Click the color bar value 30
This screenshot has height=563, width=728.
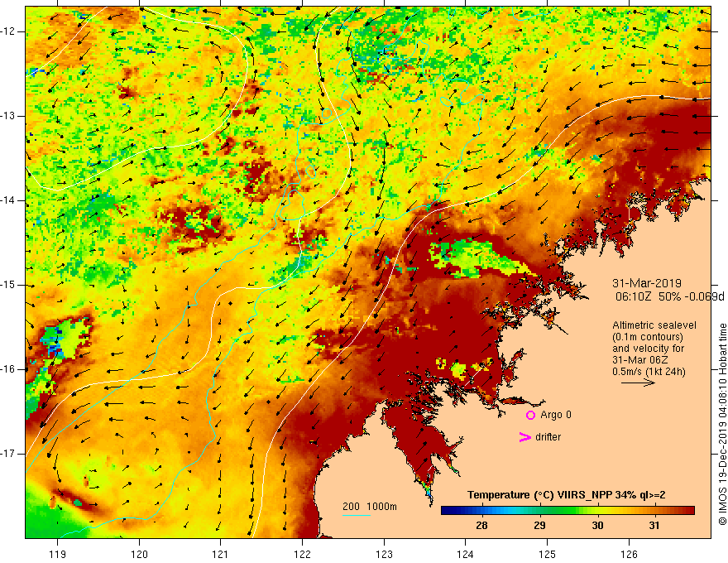click(x=597, y=526)
